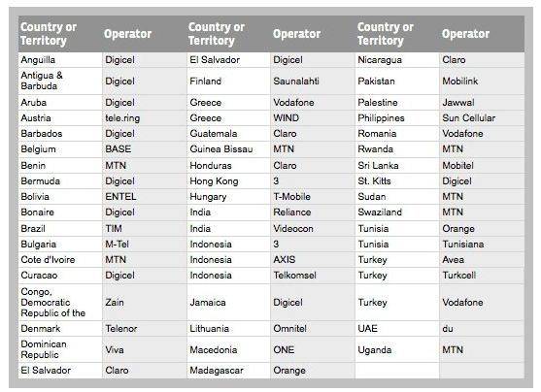Click the Congo, Democratic Republic cell
541x392 pixels.
pos(60,303)
